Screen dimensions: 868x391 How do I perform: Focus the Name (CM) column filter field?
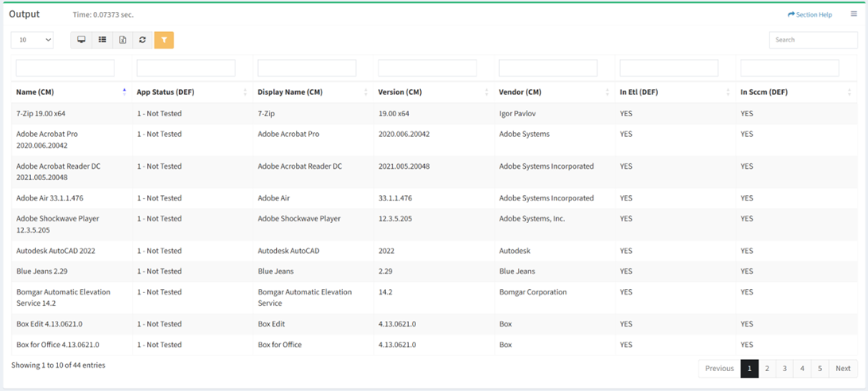(64, 68)
